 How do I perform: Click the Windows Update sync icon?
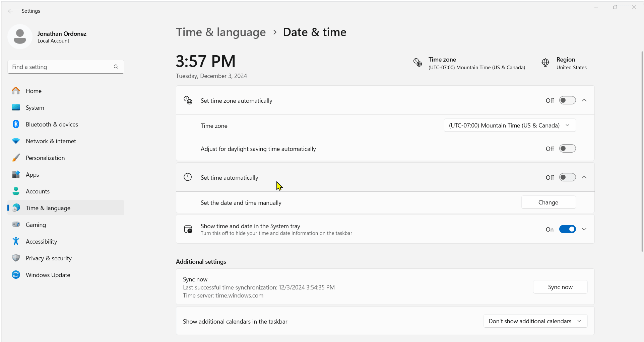[16, 275]
